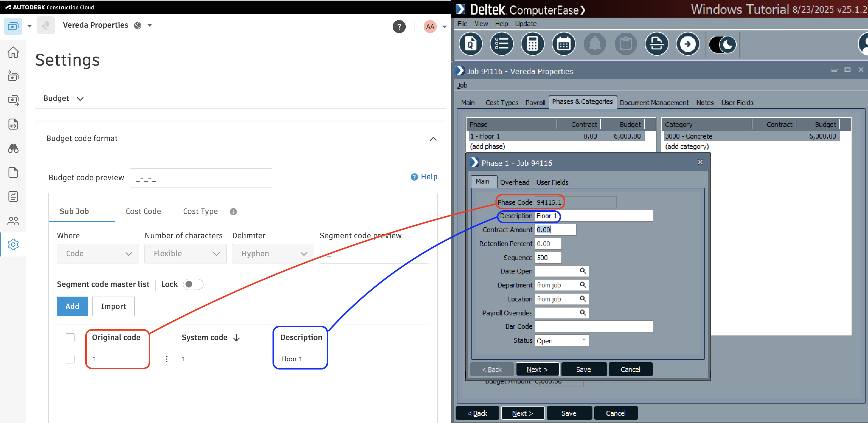This screenshot has height=423, width=868.
Task: Switch to the Cost Type tab
Action: click(200, 211)
